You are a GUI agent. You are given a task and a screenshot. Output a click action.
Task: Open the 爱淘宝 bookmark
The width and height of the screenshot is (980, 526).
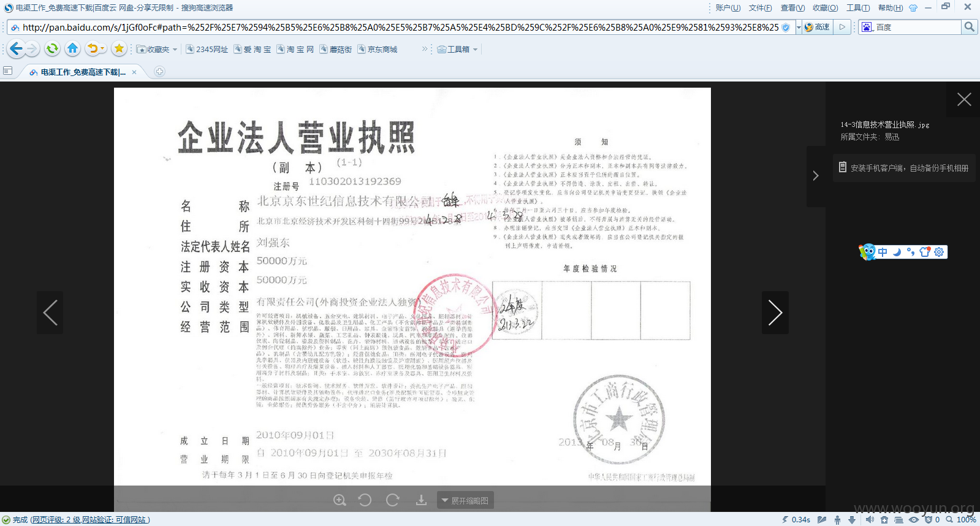(252, 49)
